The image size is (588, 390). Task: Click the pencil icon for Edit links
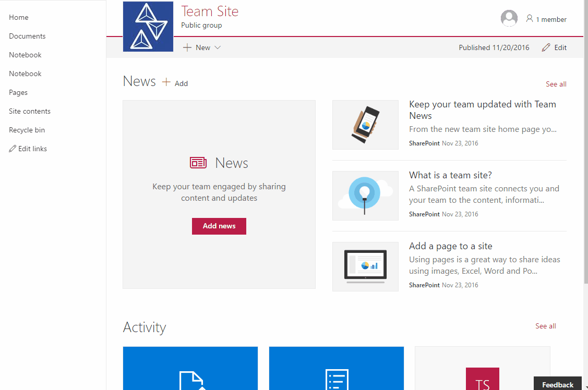tap(13, 149)
